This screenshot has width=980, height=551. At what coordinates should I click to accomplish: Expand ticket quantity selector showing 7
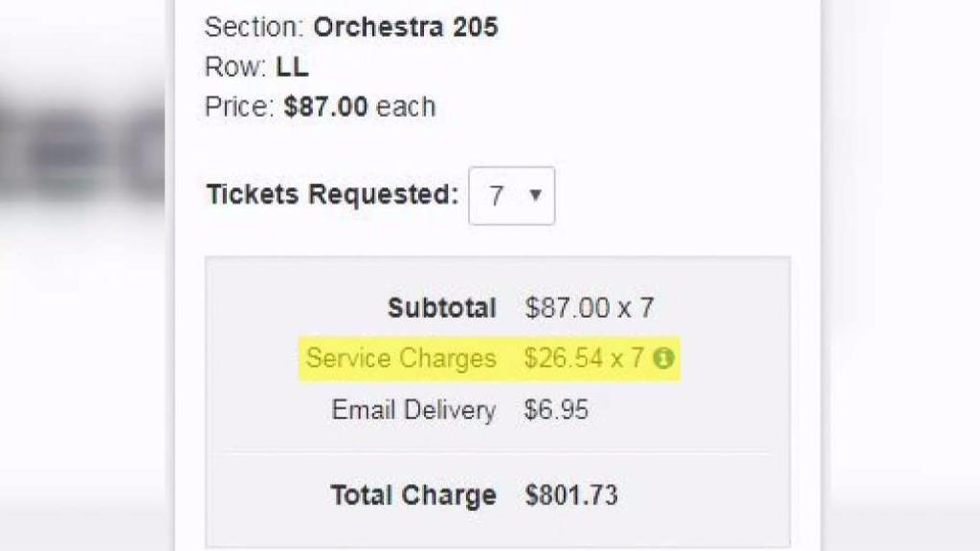coord(511,195)
